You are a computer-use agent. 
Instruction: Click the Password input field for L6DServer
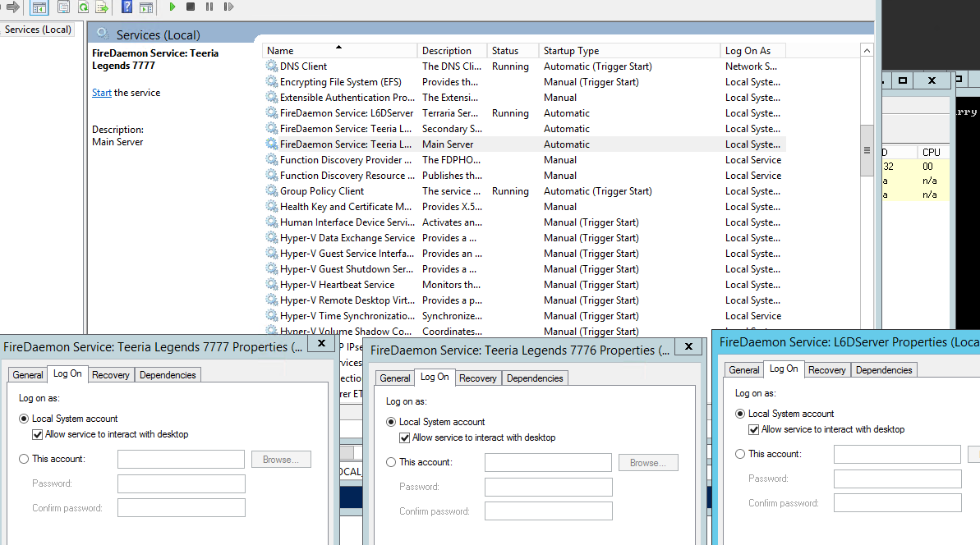coord(897,478)
